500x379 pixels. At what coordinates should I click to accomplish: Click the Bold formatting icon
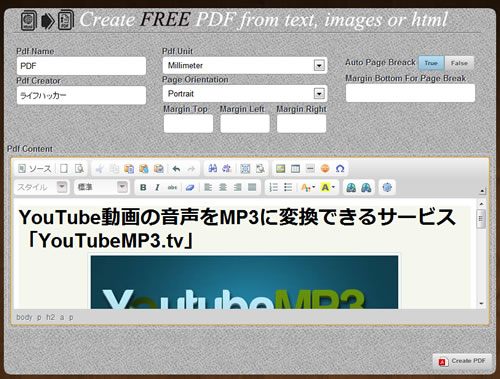(x=143, y=187)
